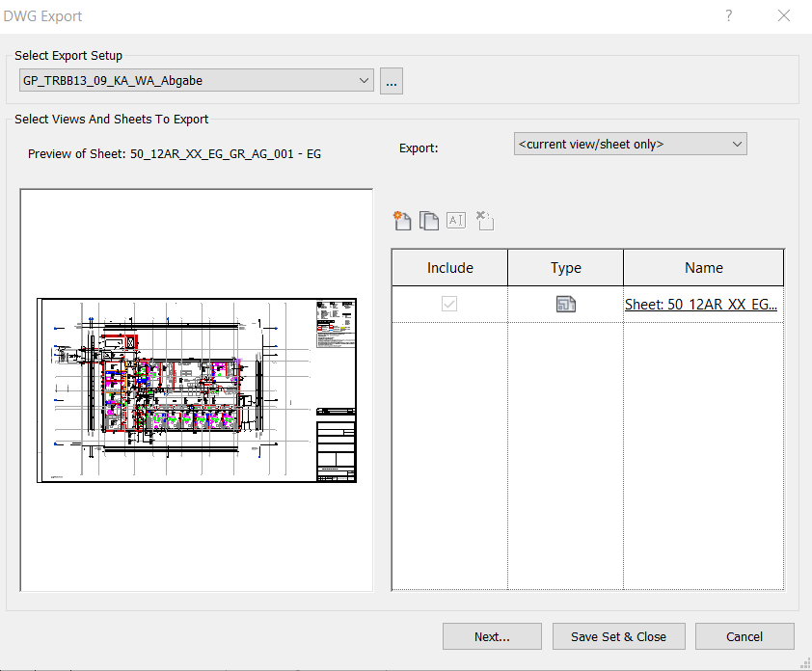
Task: Open sheet link 50_12AR_XX_EG
Action: [x=700, y=304]
